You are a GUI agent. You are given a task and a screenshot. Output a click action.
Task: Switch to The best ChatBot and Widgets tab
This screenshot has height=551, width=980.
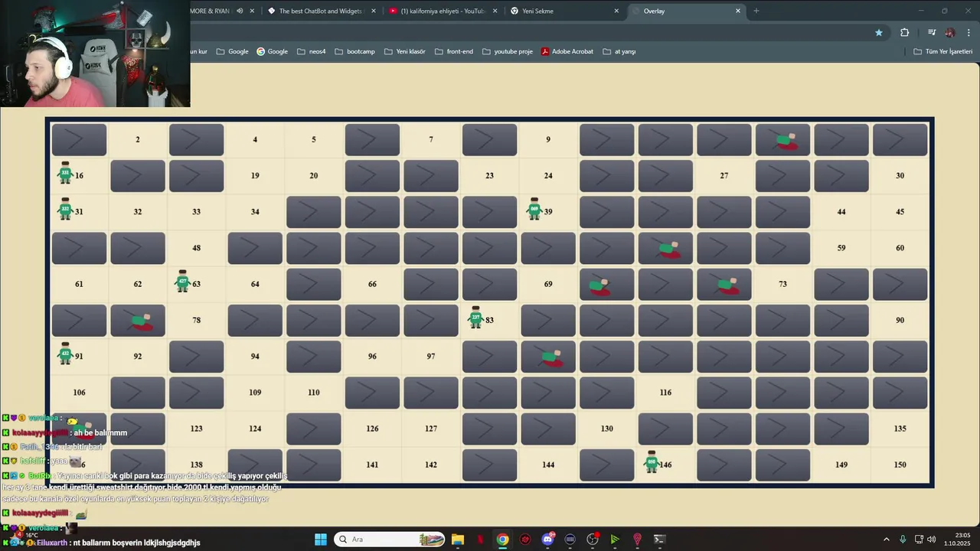(321, 11)
